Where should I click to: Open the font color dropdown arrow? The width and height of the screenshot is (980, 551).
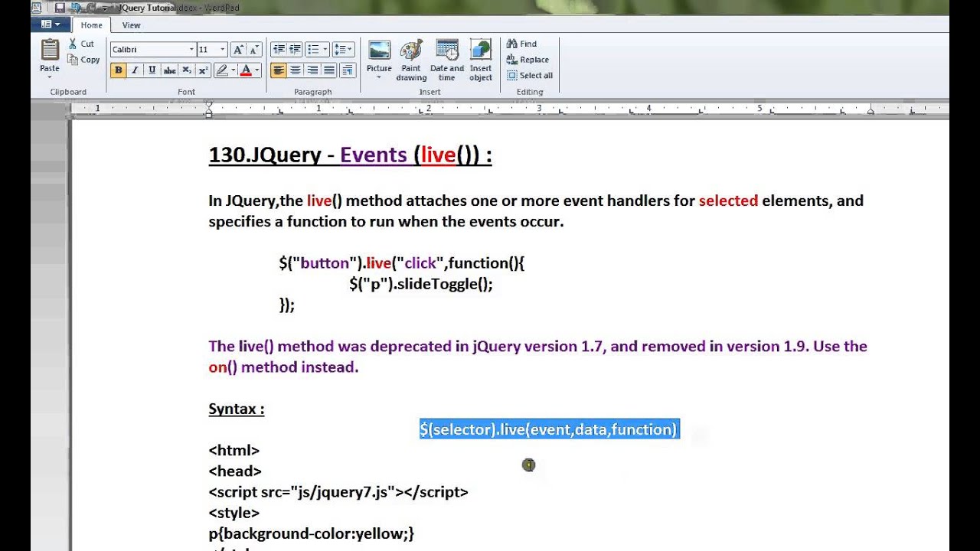(x=257, y=70)
